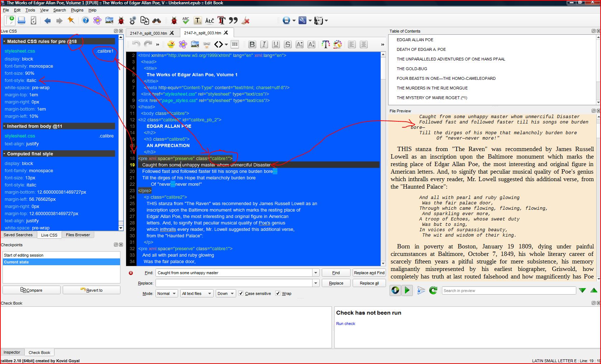Open the help question mark icon

tap(85, 20)
